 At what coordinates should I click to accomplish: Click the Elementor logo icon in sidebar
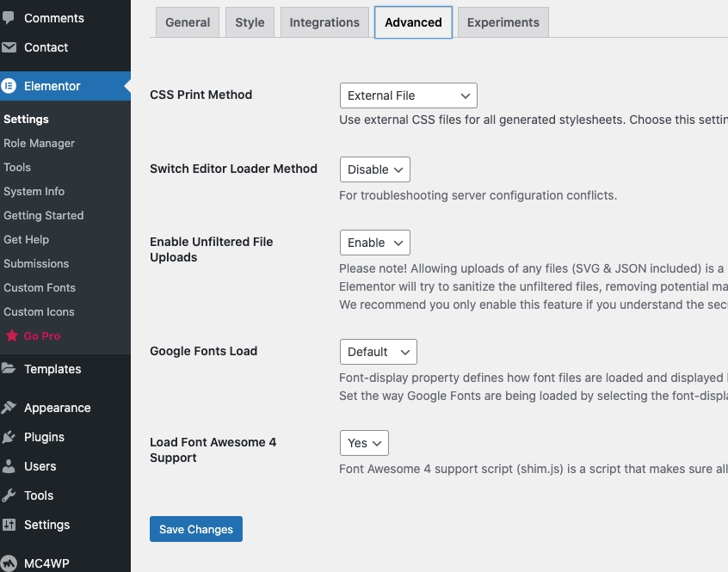click(x=9, y=86)
